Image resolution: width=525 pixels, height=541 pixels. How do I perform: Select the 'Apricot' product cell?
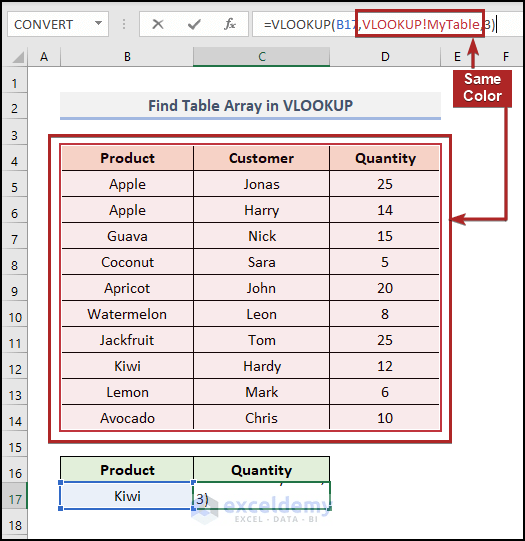pyautogui.click(x=127, y=288)
